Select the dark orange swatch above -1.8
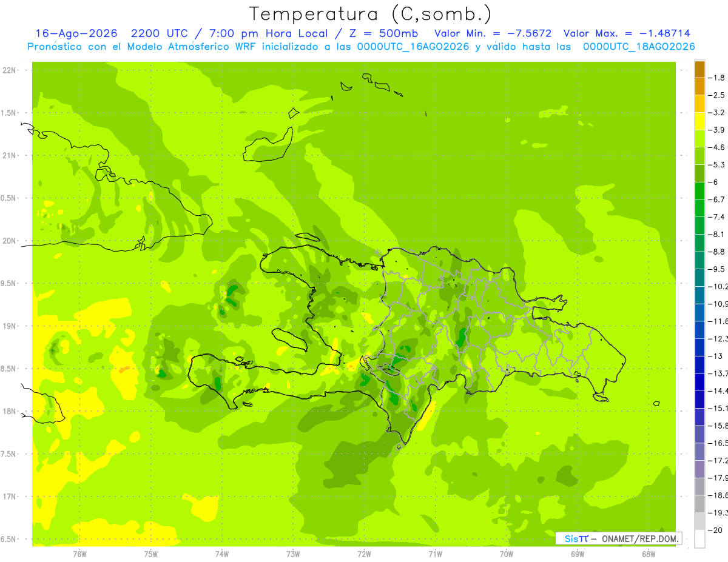Viewport: 728px width, 562px height. pos(699,69)
